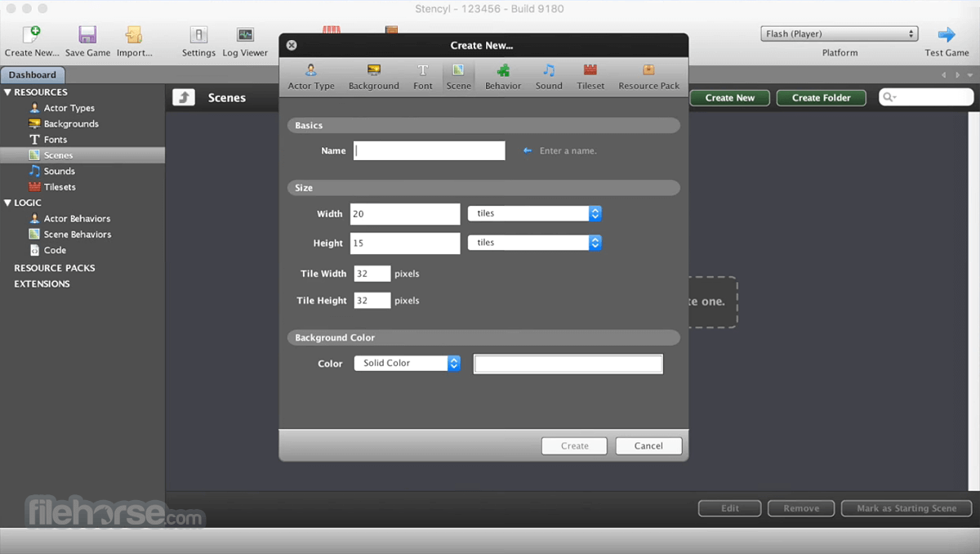This screenshot has height=554, width=980.
Task: Open the Flash (Player) platform dropdown
Action: tap(840, 34)
